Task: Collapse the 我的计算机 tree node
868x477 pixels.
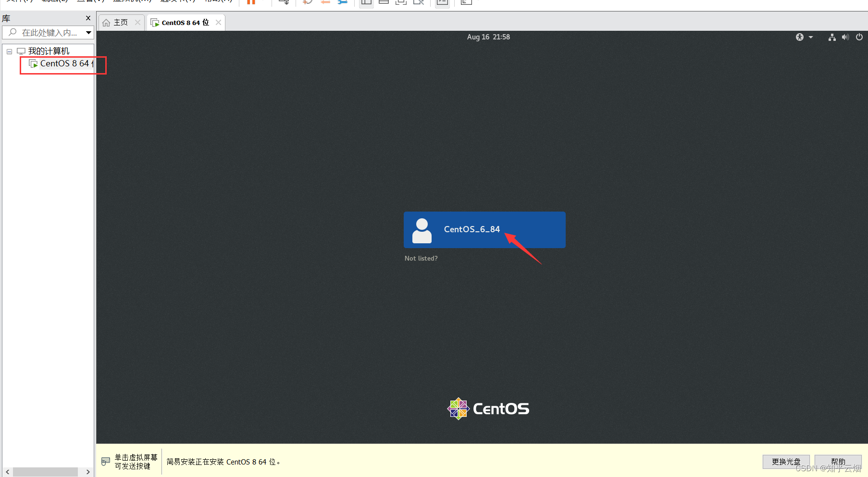Action: coord(9,51)
